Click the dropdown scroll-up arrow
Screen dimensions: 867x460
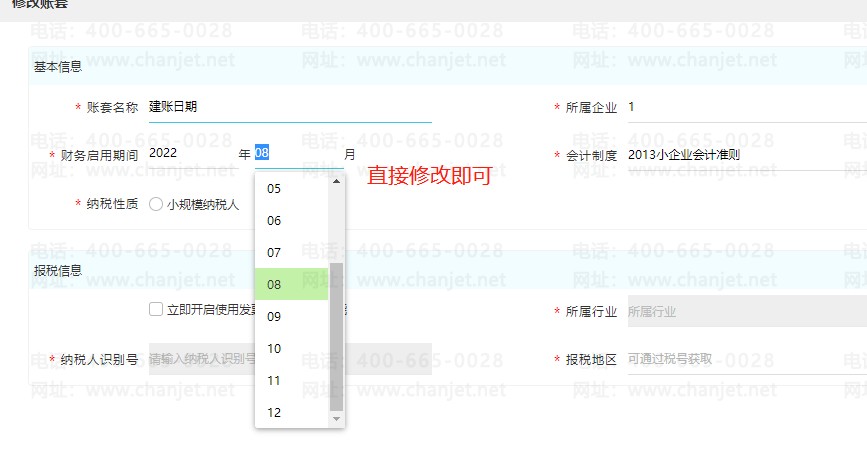[336, 181]
